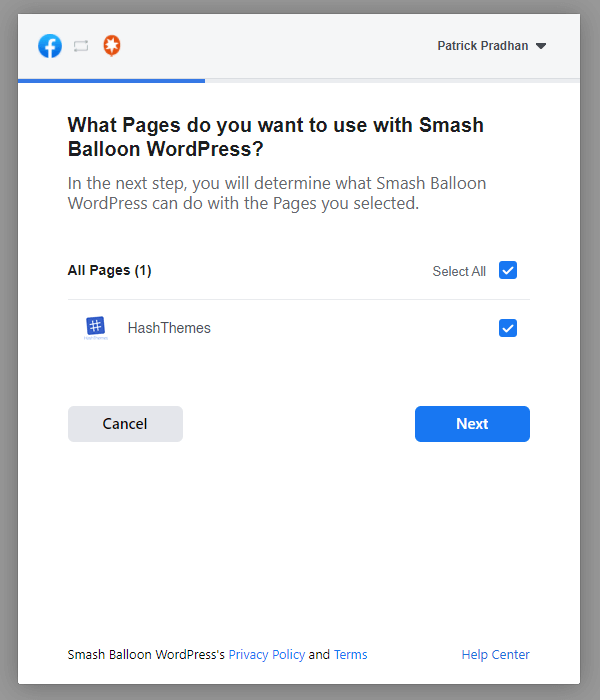Screen dimensions: 600x700
Task: Open the Privacy Policy link
Action: 267,654
